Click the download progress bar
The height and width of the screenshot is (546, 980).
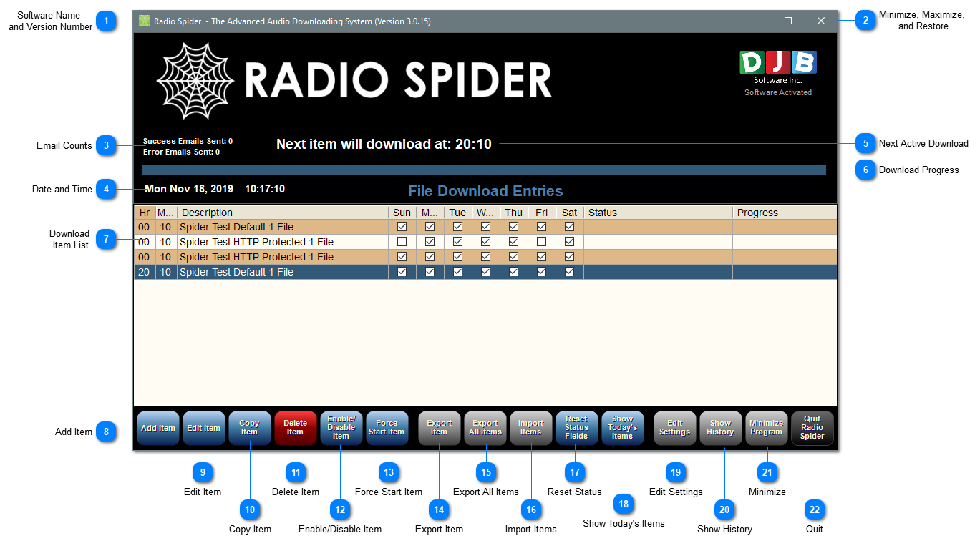484,170
